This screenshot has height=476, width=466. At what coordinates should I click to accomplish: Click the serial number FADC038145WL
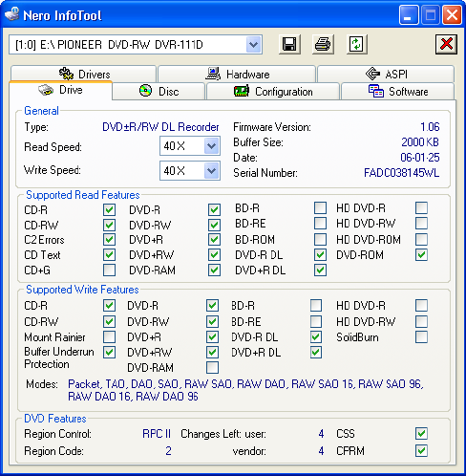(401, 173)
